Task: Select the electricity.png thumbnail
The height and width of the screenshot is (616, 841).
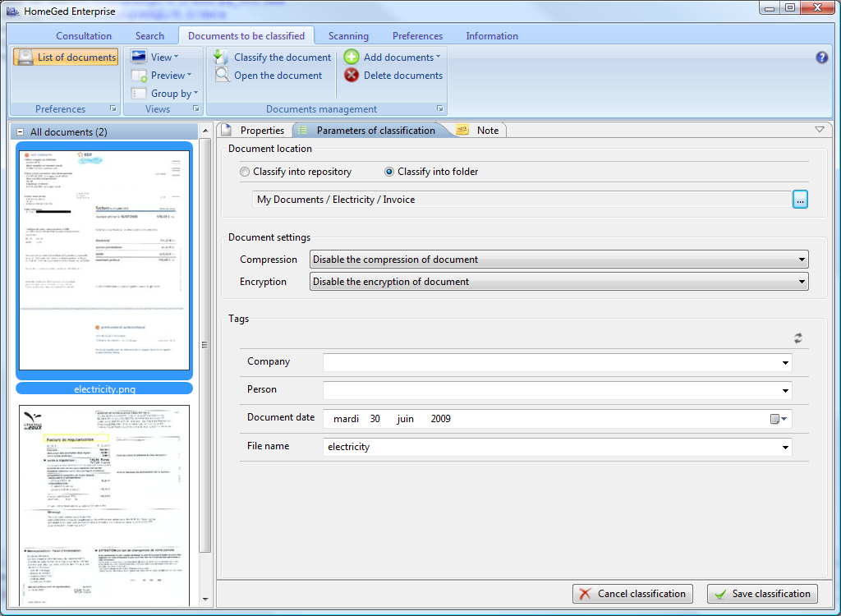Action: tap(103, 259)
